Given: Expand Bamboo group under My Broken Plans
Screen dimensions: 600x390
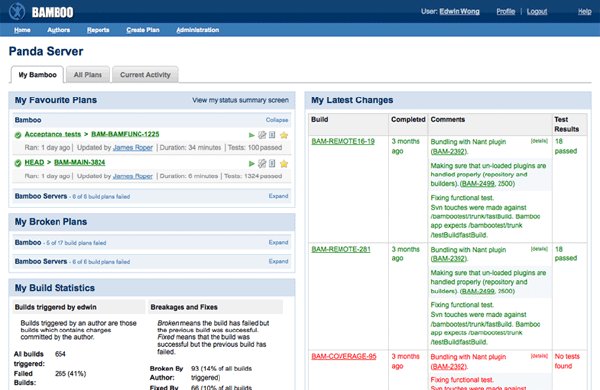Looking at the screenshot, I should [278, 242].
